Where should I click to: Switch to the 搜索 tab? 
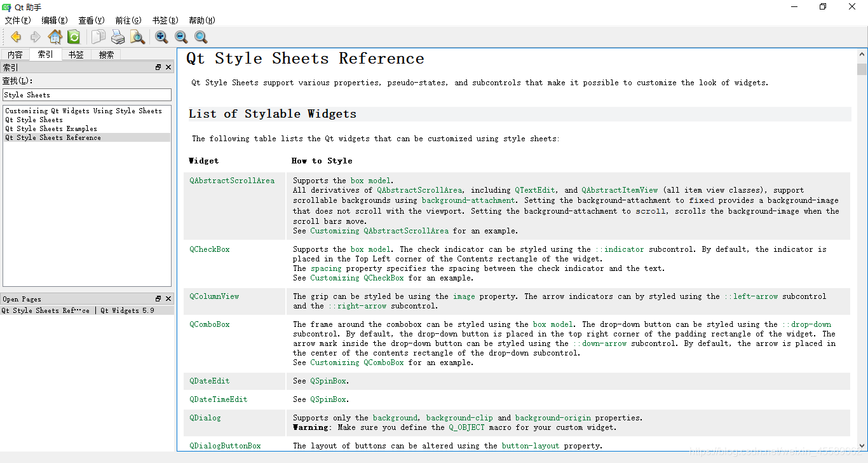click(106, 54)
